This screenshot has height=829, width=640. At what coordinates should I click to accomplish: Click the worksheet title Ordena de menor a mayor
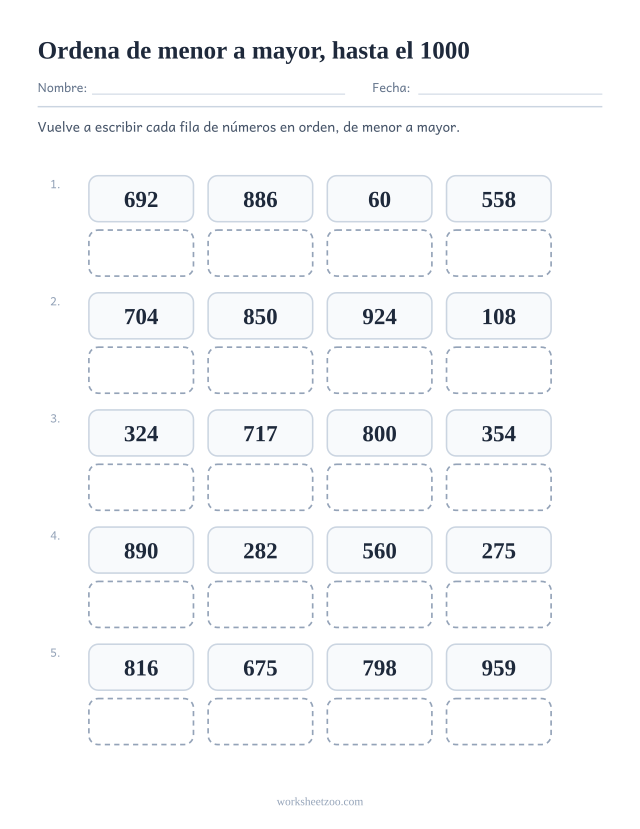coord(254,51)
